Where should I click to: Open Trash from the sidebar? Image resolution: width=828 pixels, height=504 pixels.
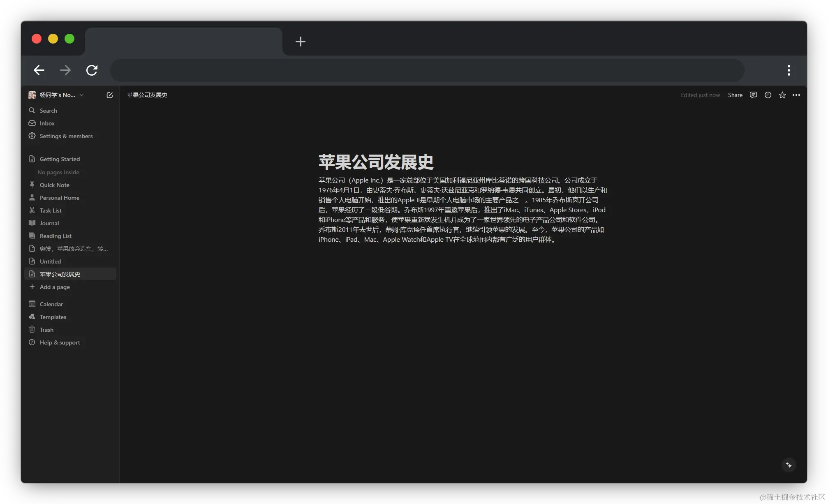(x=70, y=330)
